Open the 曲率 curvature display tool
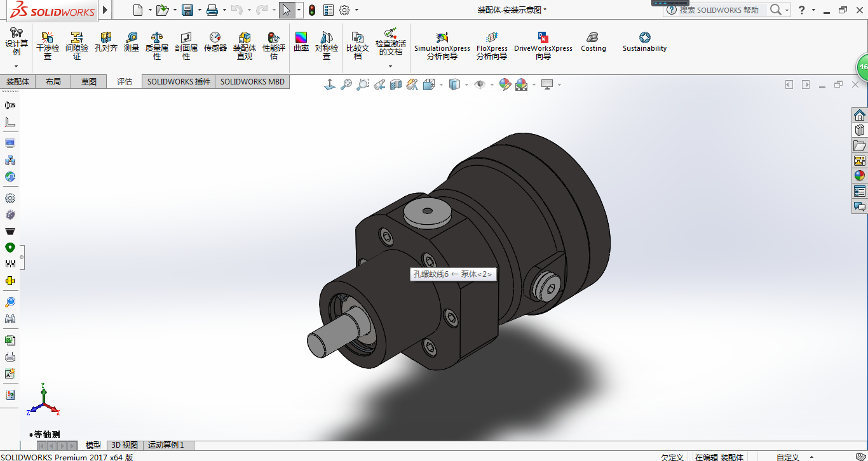 (301, 43)
